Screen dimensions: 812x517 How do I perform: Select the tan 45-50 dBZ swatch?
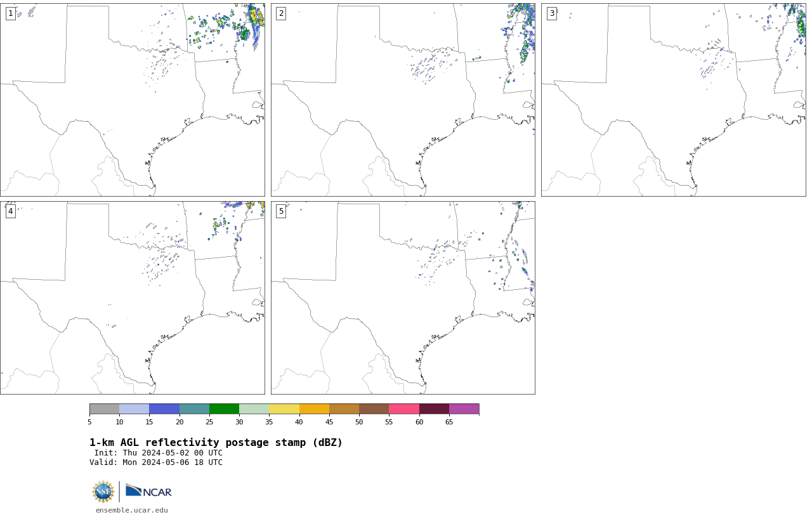click(x=344, y=409)
